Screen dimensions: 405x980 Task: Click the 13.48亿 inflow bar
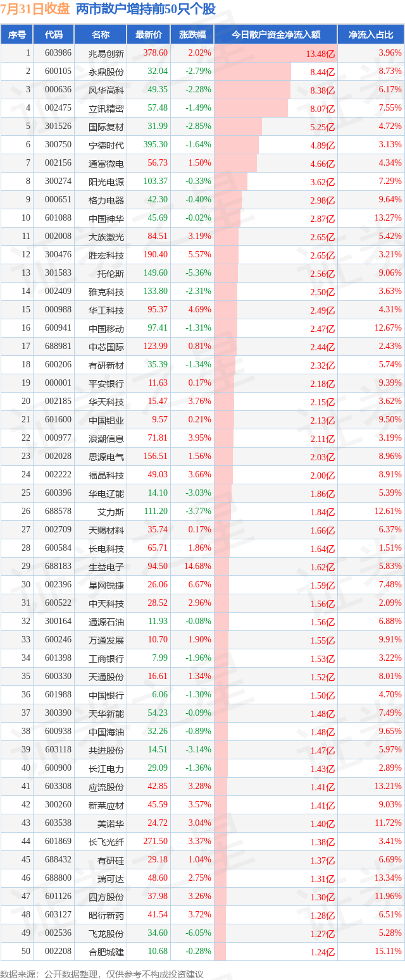tap(275, 53)
